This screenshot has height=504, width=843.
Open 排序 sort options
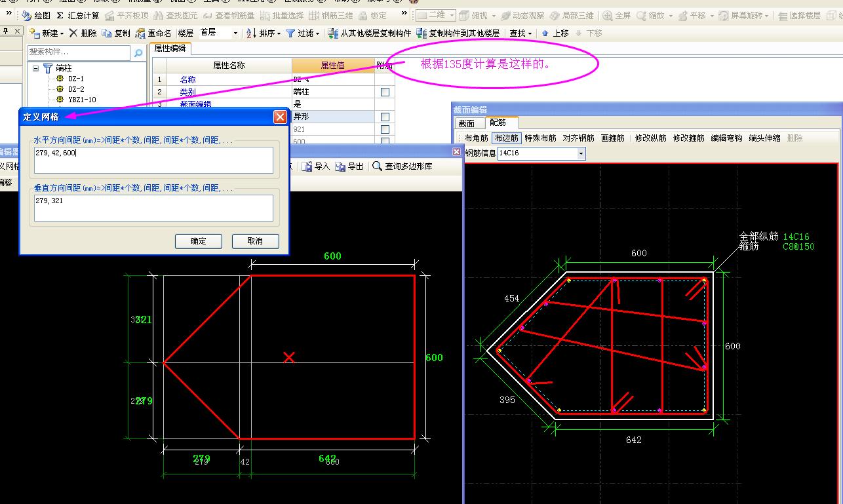pos(263,33)
